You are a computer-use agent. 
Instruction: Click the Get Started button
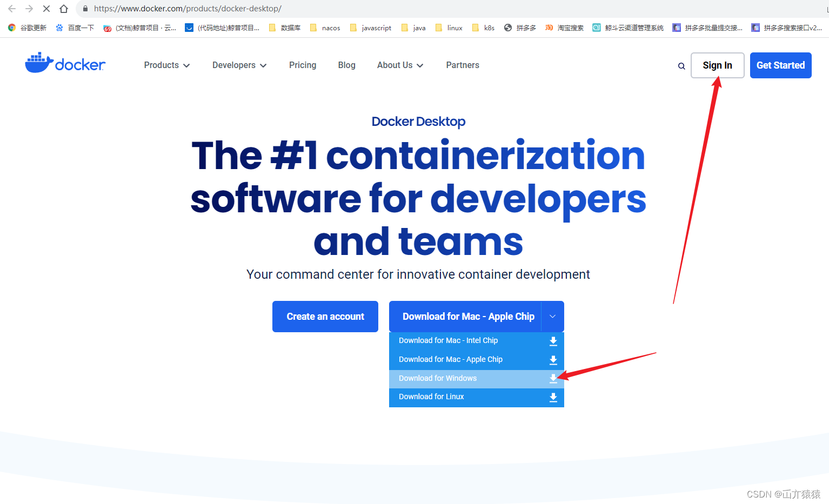tap(780, 65)
